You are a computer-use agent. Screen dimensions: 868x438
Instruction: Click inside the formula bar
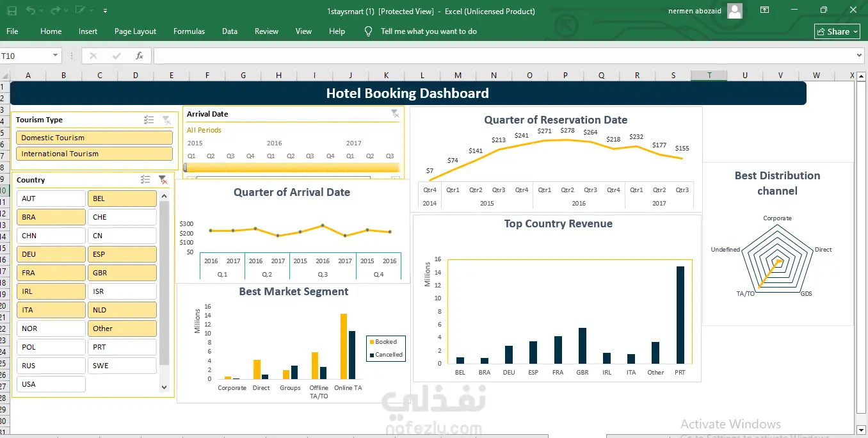(503, 56)
